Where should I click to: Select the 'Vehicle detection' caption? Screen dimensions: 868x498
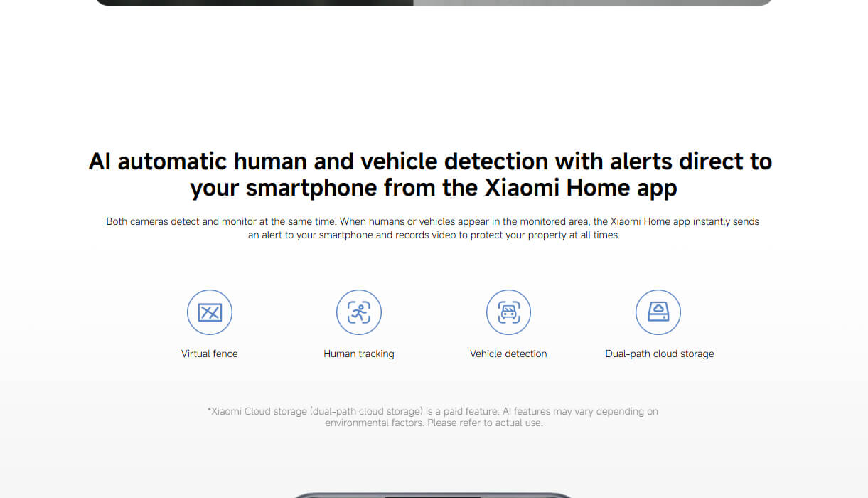[x=508, y=354]
